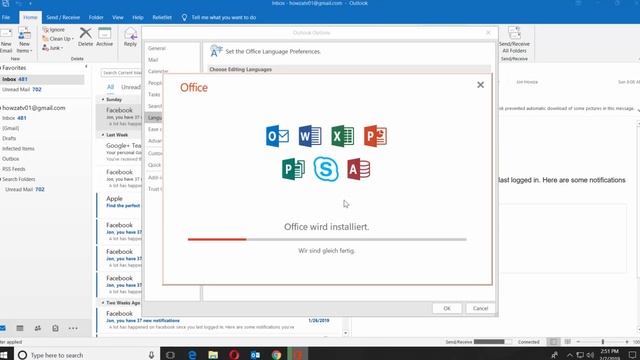
Task: Select Inbox 481 under Favorites
Action: (42, 79)
